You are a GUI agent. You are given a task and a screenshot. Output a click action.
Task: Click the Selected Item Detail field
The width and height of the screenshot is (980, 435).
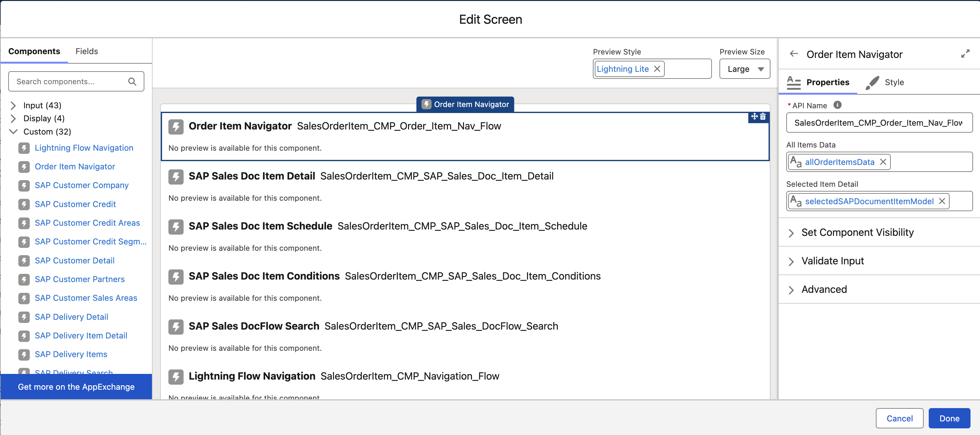879,201
